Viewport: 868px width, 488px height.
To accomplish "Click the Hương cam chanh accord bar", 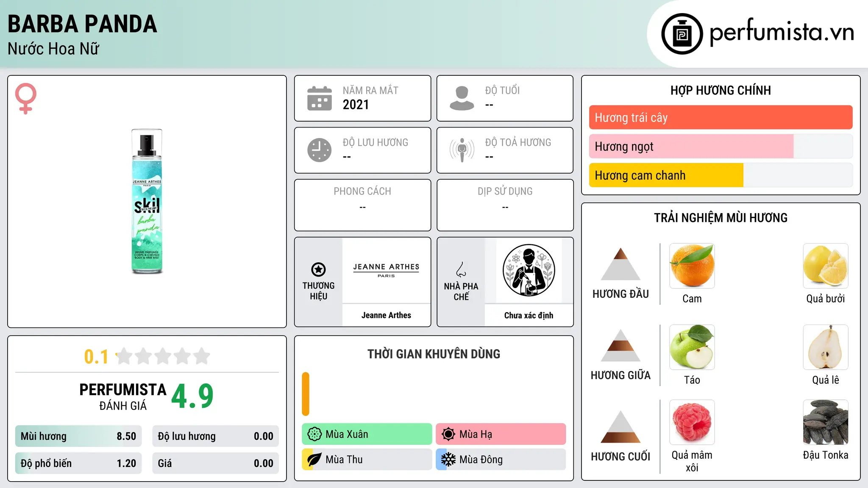I will 721,175.
